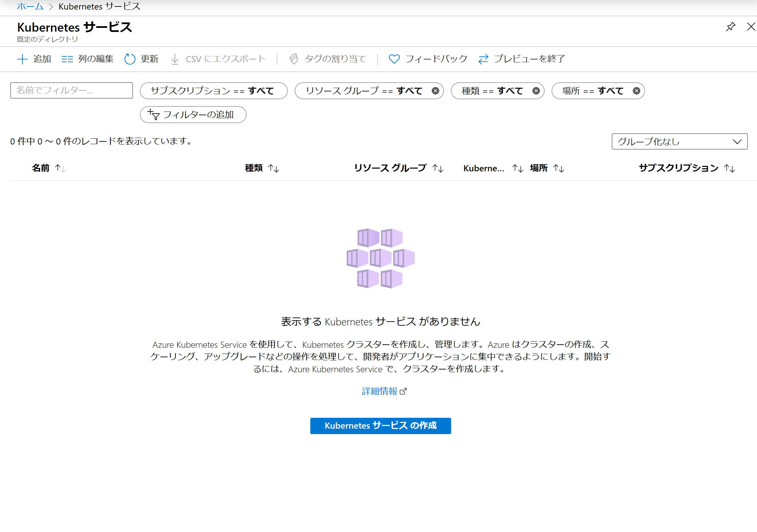Viewport: 757px width, 532px height.
Task: Click the ホーム breadcrumb link
Action: pos(30,6)
